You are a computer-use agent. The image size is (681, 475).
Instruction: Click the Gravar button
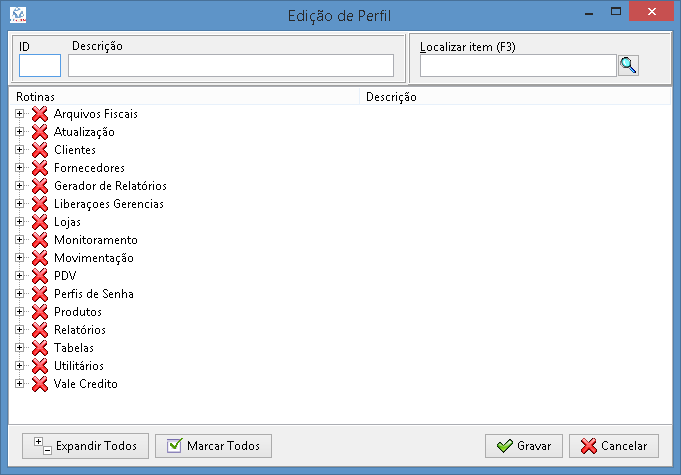pos(524,446)
